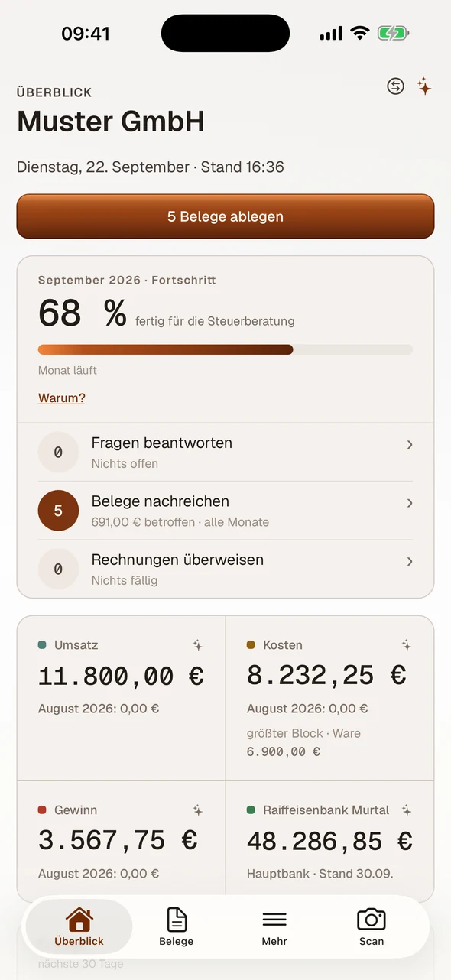The image size is (451, 980).
Task: Tap the badge showing 5 Belege
Action: [58, 511]
